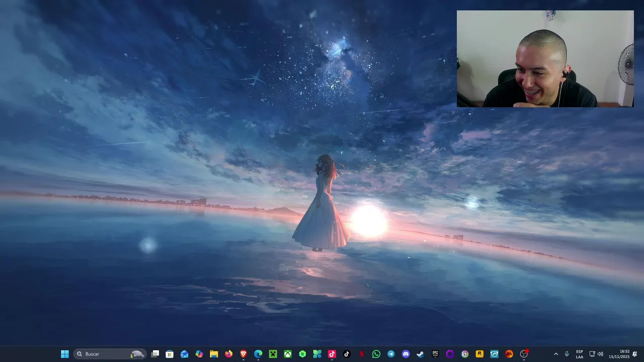The image size is (644, 362).
Task: Expand the hidden system tray icons
Action: 556,354
